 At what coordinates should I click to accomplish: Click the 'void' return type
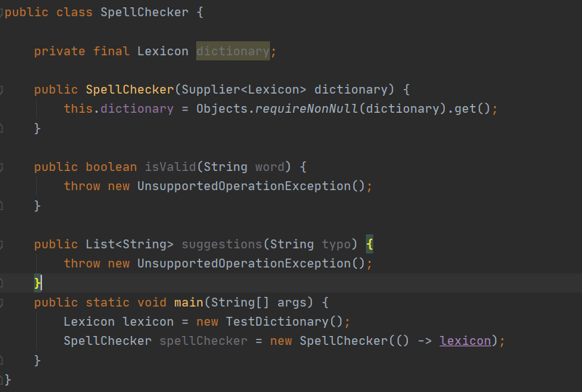point(152,303)
